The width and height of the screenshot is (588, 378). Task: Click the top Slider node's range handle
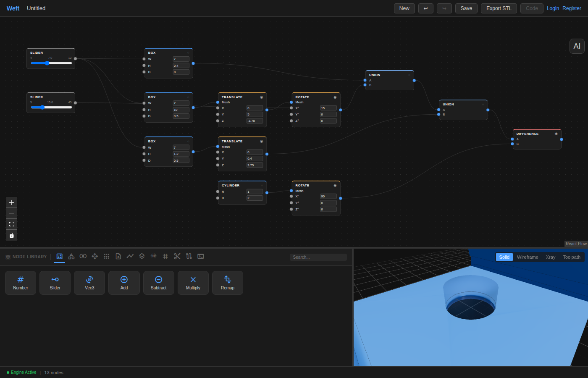pos(47,63)
